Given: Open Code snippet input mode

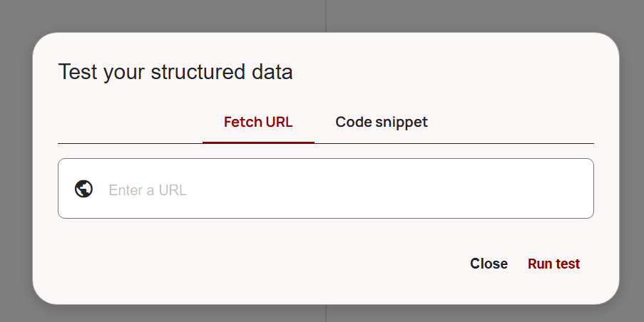Looking at the screenshot, I should 382,122.
